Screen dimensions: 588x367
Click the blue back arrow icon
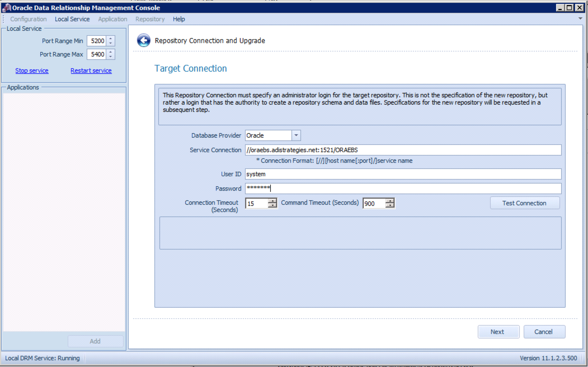[144, 41]
